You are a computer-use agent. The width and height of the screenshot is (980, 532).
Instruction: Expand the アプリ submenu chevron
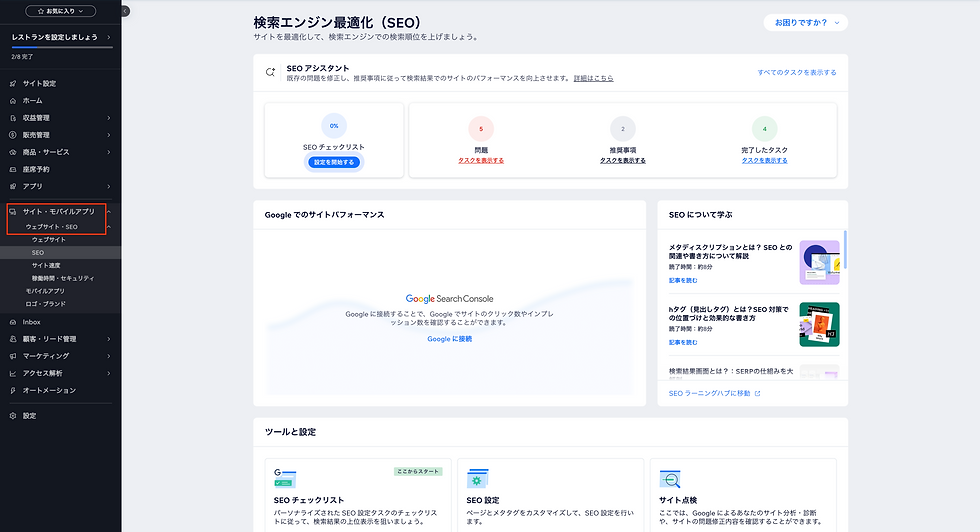pyautogui.click(x=109, y=186)
